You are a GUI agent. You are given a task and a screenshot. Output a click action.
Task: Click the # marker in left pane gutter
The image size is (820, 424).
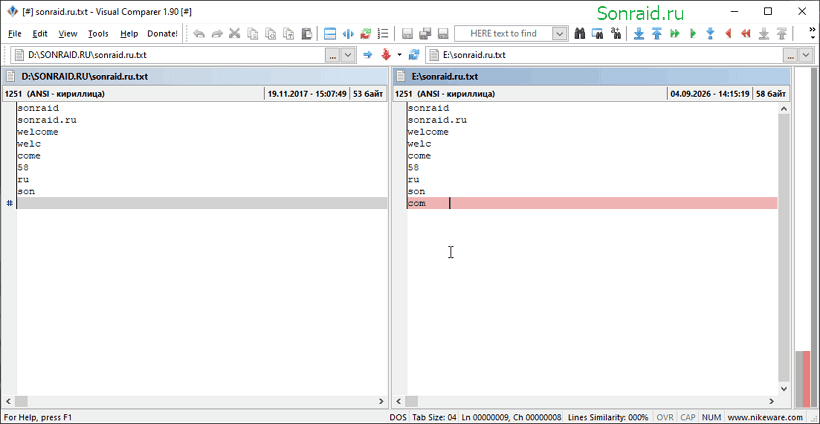click(9, 203)
